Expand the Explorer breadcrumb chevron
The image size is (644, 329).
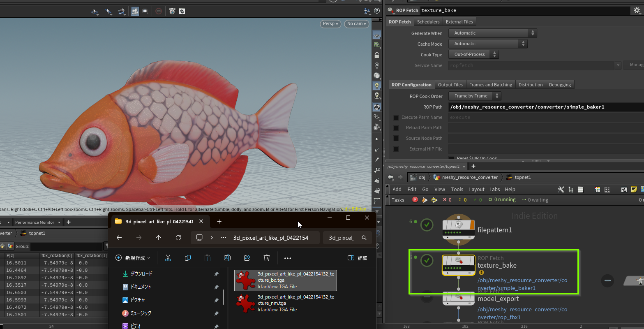212,238
